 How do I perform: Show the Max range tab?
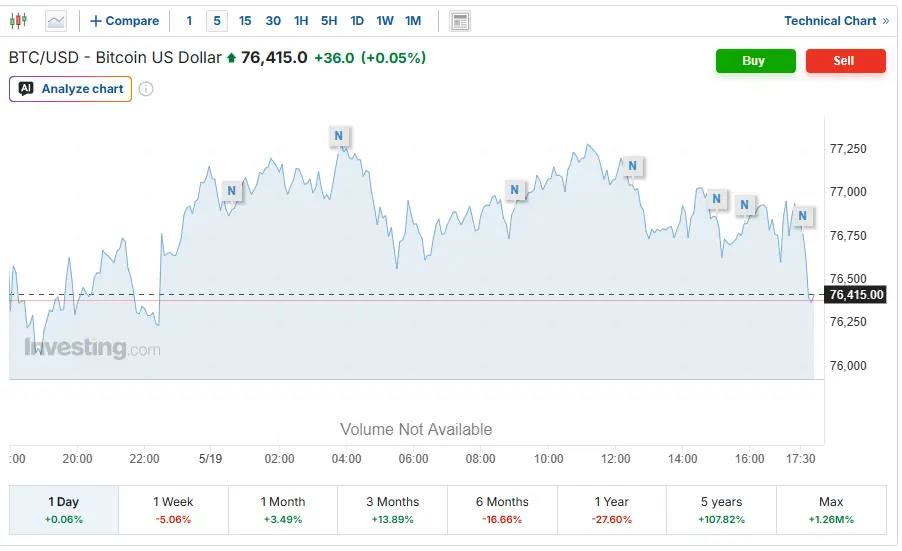point(831,510)
